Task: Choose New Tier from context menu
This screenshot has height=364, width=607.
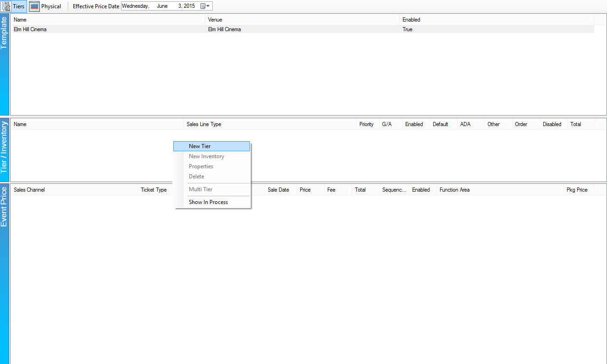Action: [x=211, y=146]
